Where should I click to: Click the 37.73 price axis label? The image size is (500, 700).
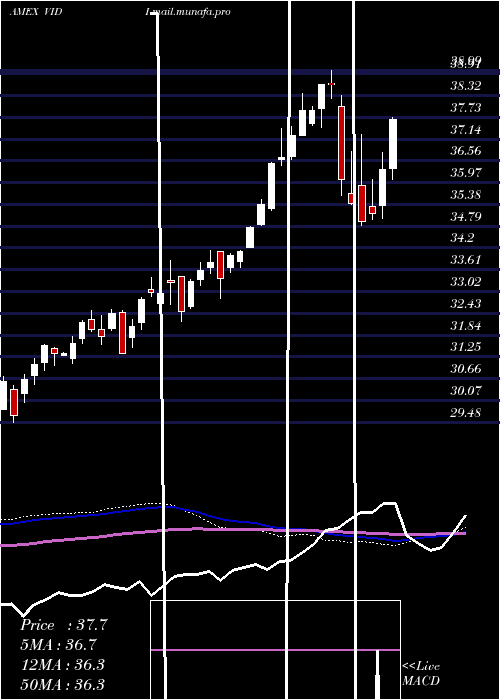click(x=466, y=108)
